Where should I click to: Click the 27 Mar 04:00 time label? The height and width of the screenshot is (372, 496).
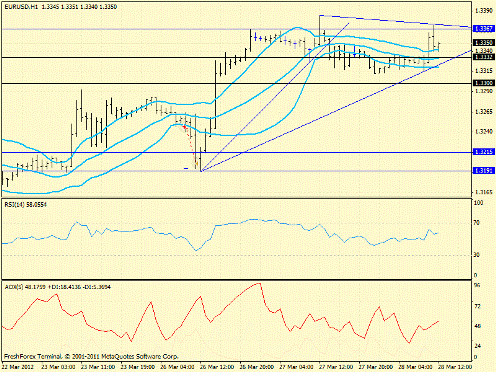tap(297, 367)
